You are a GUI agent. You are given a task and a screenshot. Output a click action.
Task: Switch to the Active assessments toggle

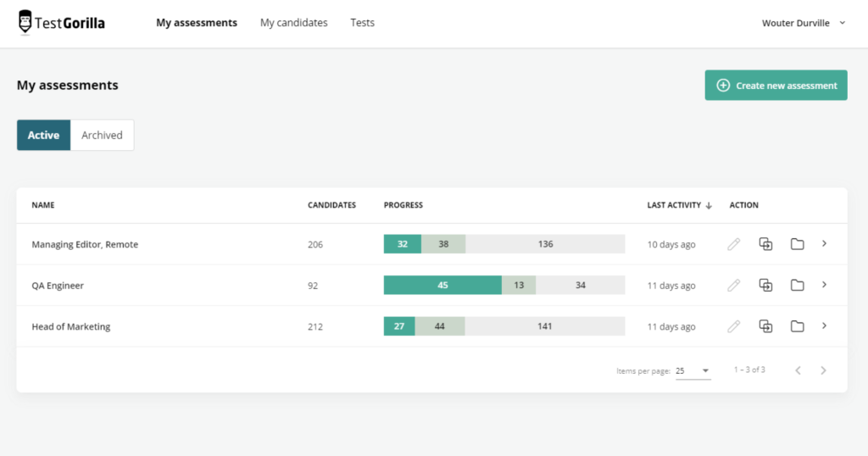tap(43, 135)
